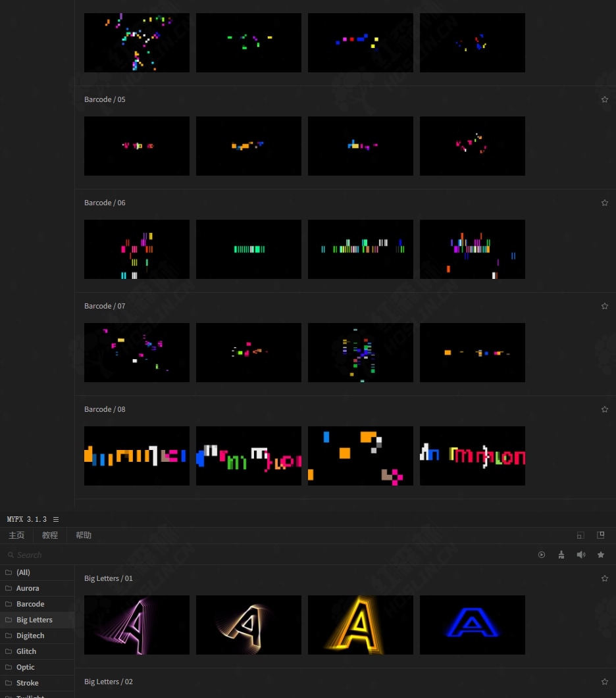The width and height of the screenshot is (616, 698).
Task: Favorite the Barcode / 07 preset group
Action: (604, 306)
